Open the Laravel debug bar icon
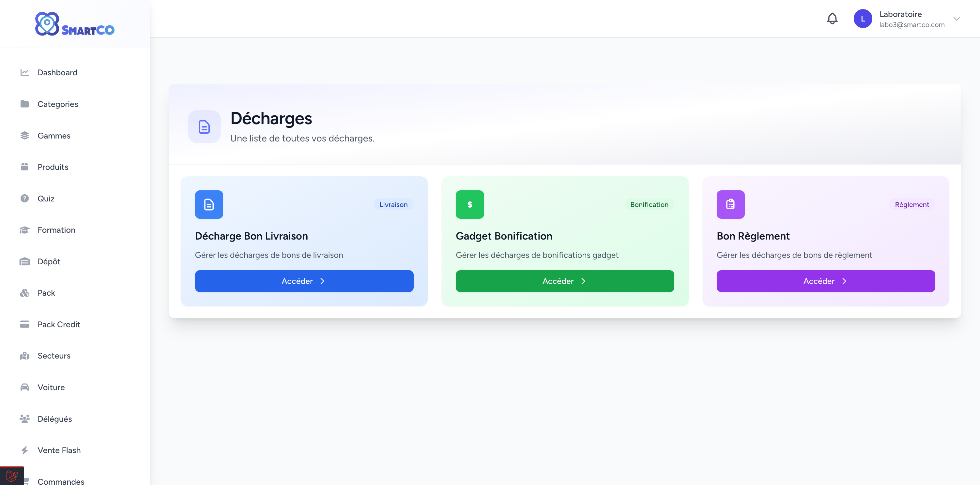 (12, 476)
